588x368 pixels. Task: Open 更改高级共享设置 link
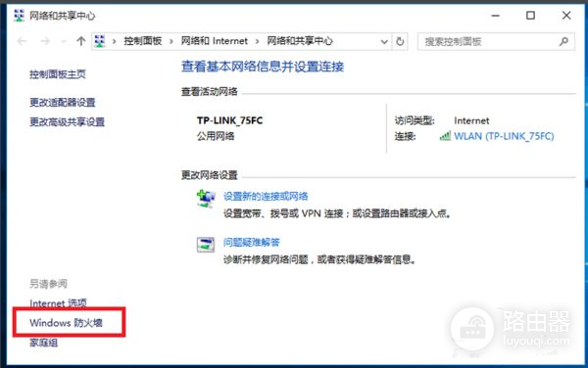[67, 121]
